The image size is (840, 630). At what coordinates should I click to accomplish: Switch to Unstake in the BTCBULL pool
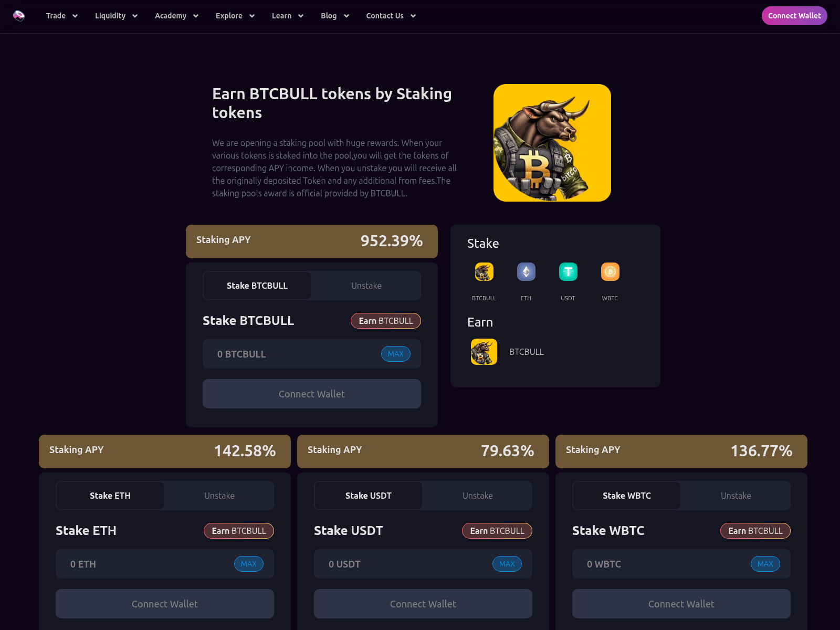pos(366,286)
